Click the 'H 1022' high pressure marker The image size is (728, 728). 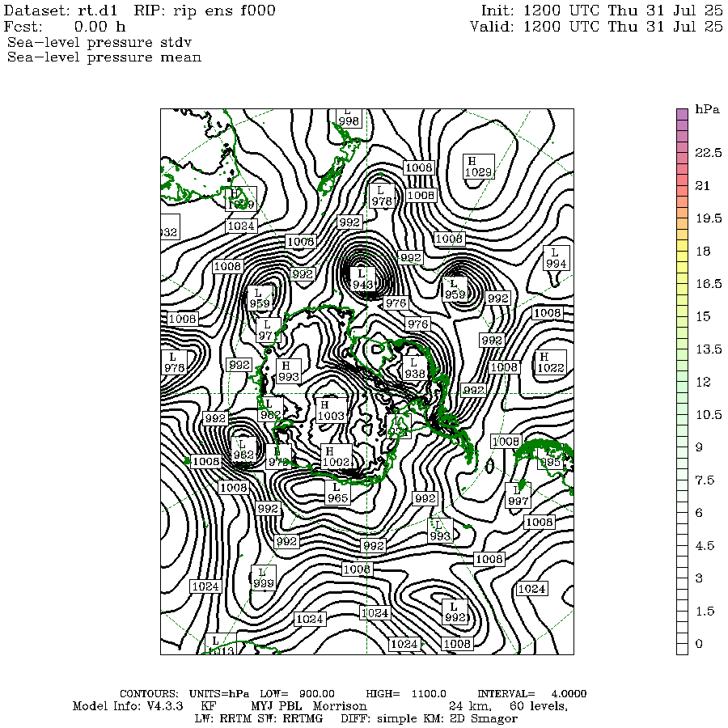[550, 362]
